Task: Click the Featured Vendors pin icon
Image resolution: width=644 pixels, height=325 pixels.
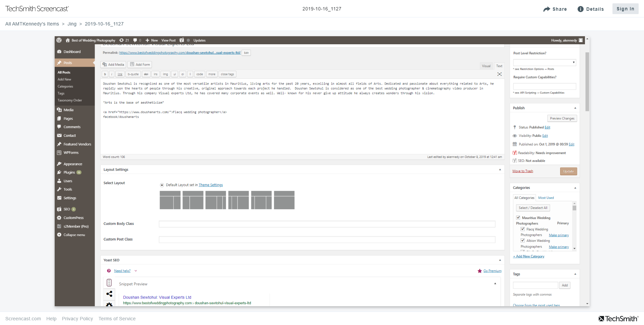Action: (59, 144)
